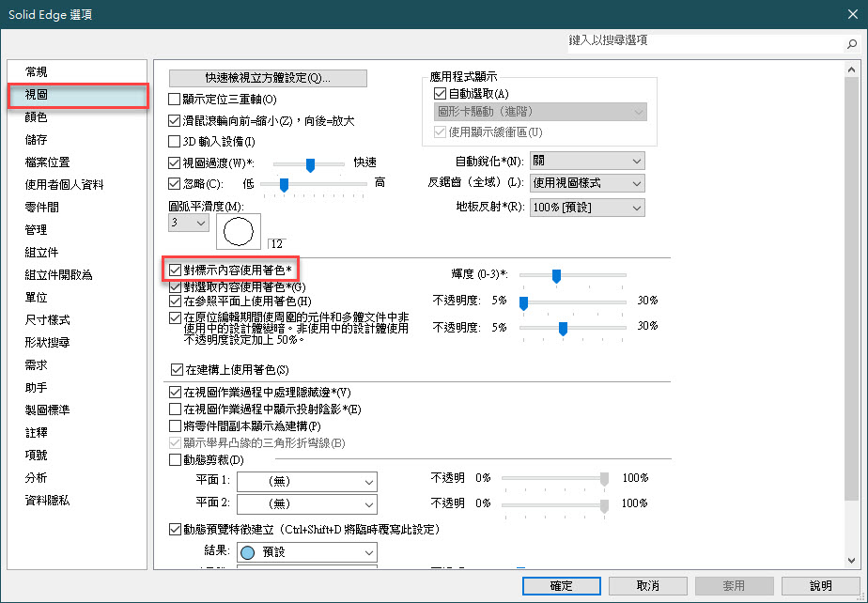This screenshot has width=868, height=603.
Task: Expand the 平面 1 dropdown
Action: [x=307, y=482]
